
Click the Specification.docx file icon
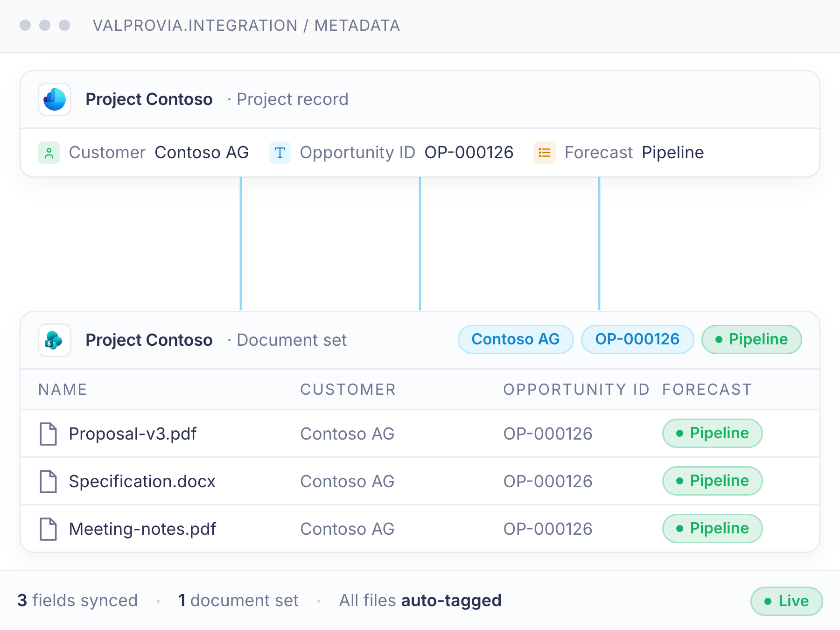48,482
